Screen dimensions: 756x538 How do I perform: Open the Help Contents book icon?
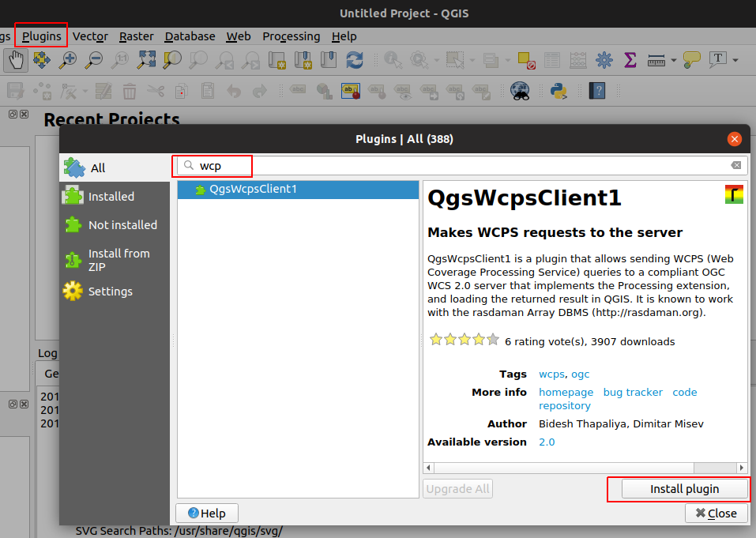(x=597, y=91)
